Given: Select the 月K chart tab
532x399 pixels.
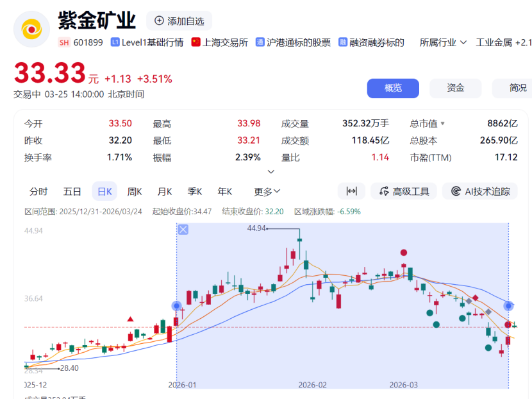Looking at the screenshot, I should click(165, 192).
